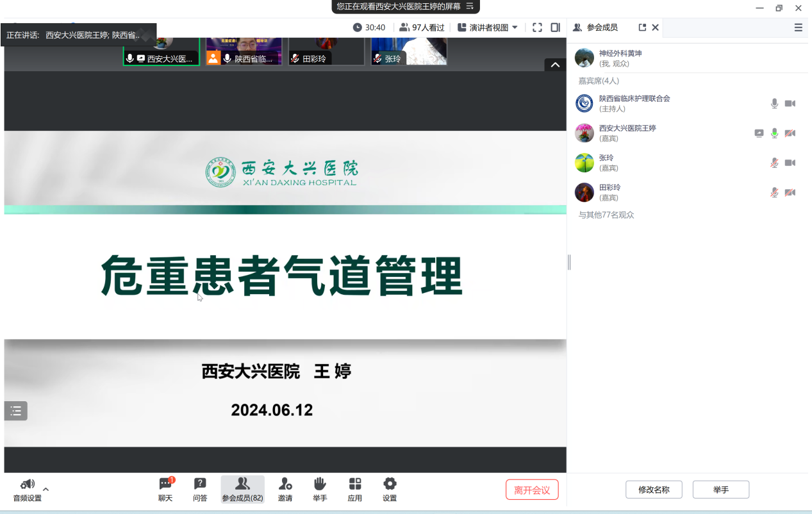Click avatar of 陕西省临床护理联合会

[584, 103]
